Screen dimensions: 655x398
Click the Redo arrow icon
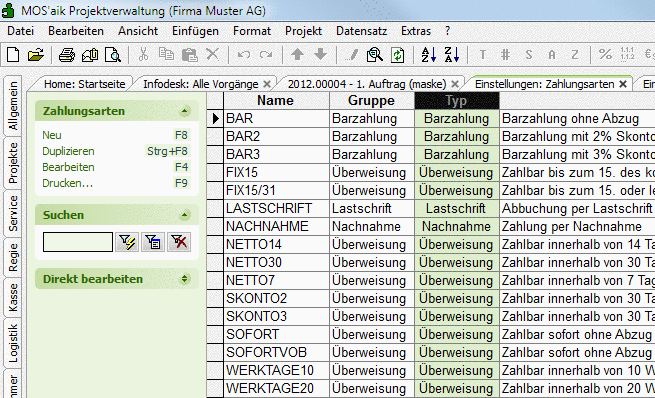tap(266, 55)
